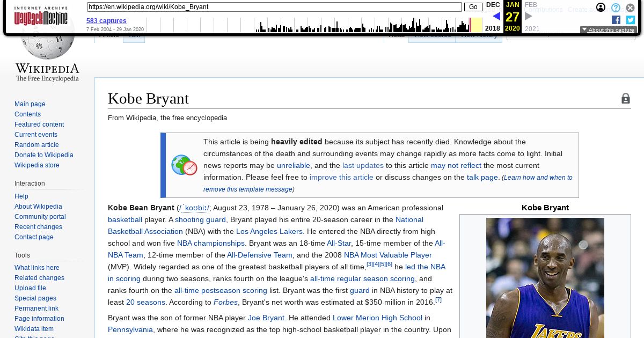Expand About this capture
644x338 pixels.
608,30
